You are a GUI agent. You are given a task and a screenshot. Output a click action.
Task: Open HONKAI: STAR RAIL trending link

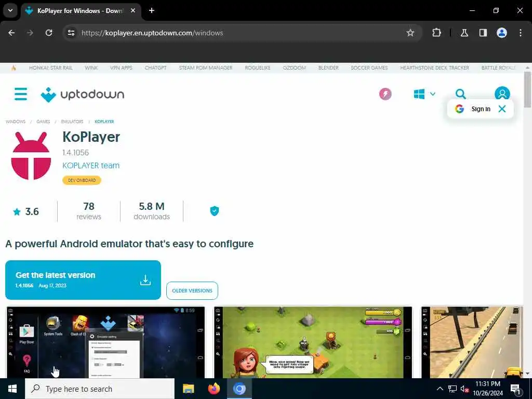coord(50,68)
